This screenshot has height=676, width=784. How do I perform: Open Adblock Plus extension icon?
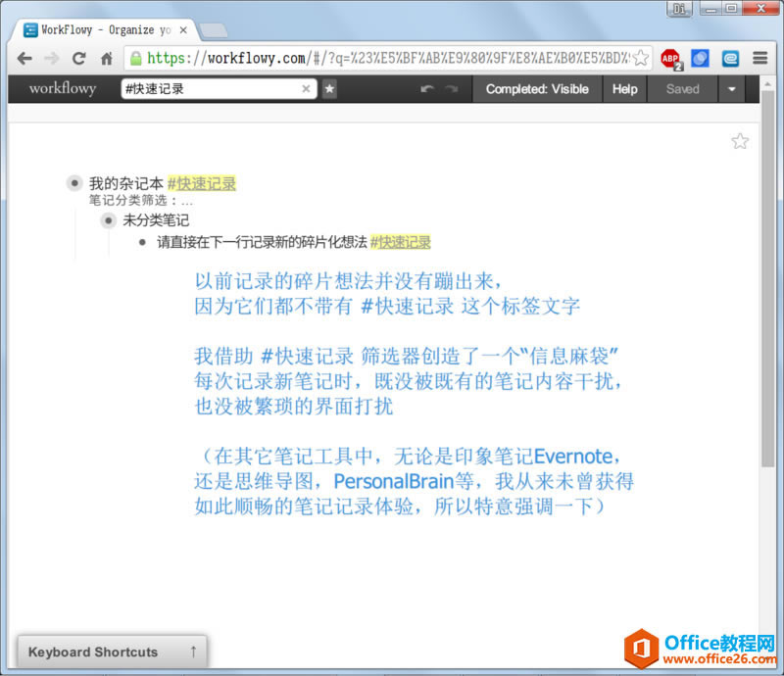(671, 59)
